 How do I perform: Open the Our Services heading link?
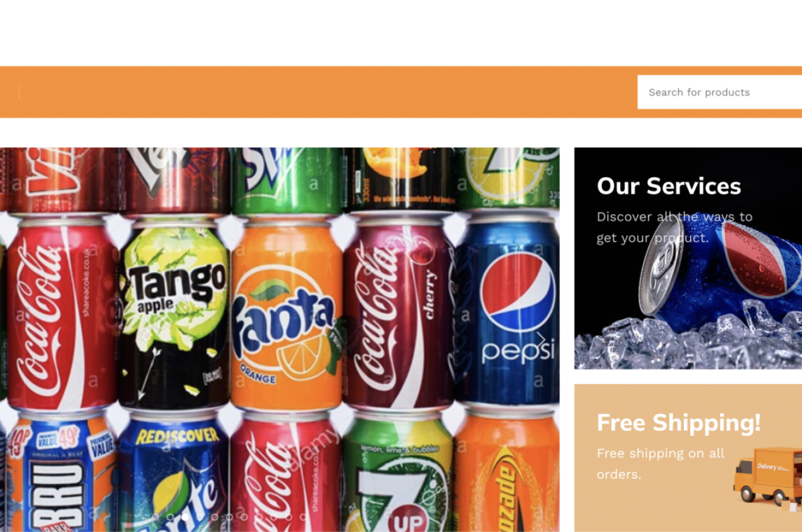click(668, 186)
